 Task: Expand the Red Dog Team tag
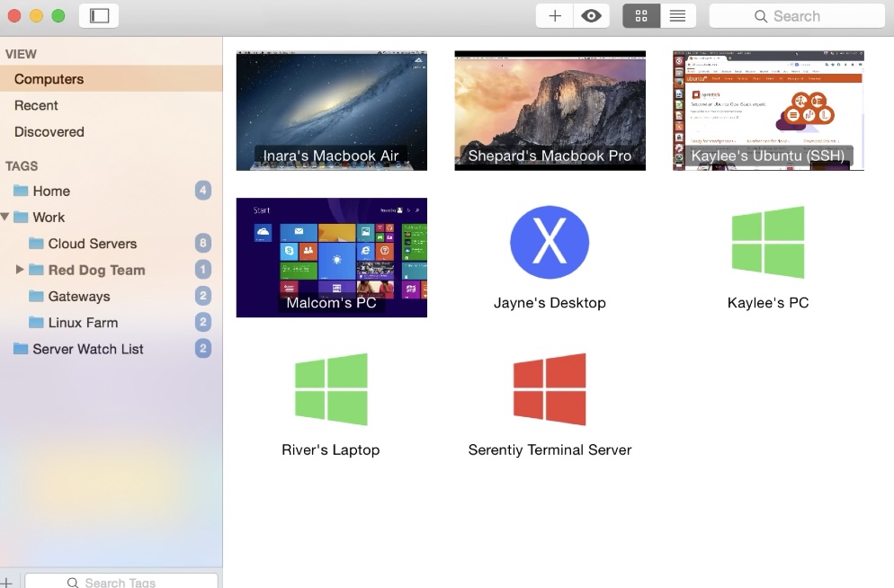click(x=21, y=270)
